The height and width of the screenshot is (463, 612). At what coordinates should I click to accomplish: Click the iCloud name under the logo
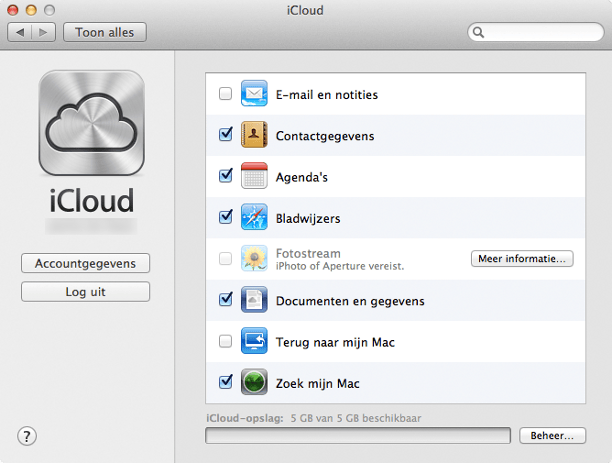[92, 201]
